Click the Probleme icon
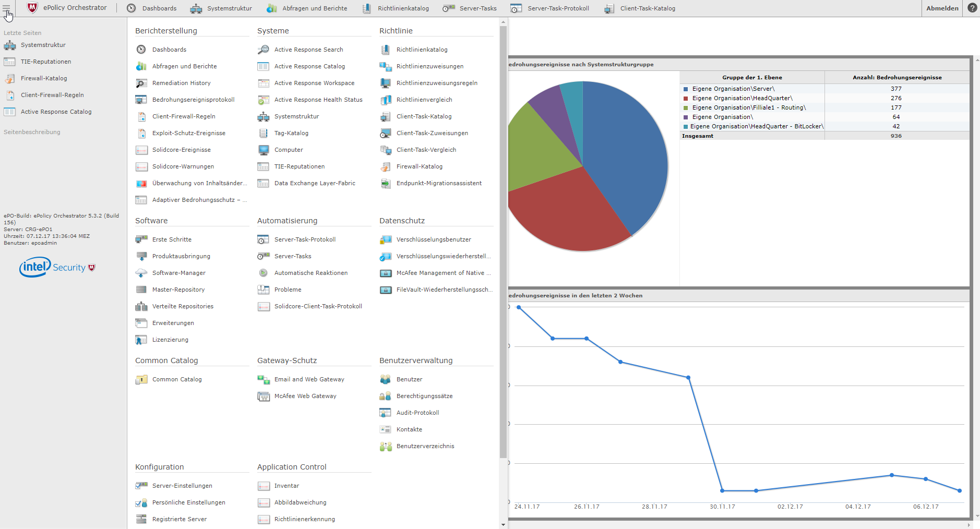The width and height of the screenshot is (980, 529). [x=263, y=290]
